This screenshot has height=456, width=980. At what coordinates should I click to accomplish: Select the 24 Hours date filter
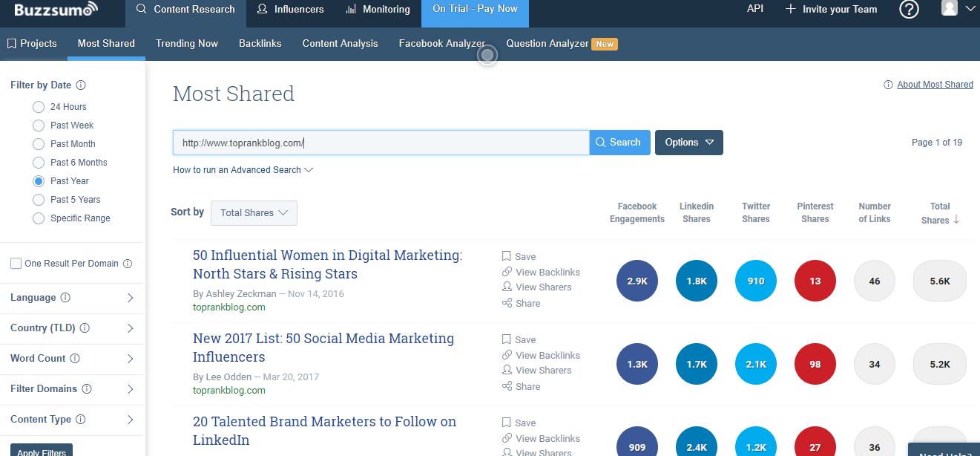click(39, 107)
